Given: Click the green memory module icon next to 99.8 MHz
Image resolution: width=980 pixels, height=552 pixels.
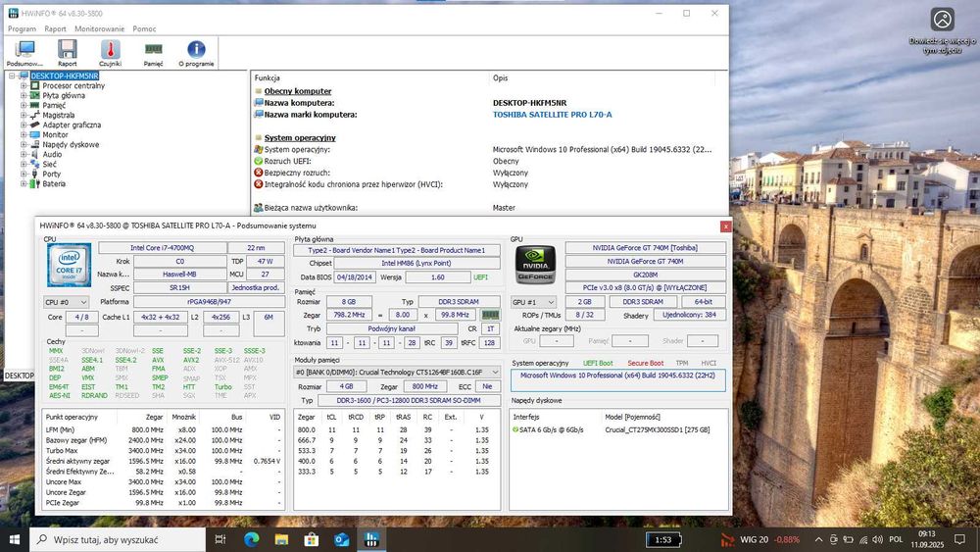Looking at the screenshot, I should (x=490, y=315).
